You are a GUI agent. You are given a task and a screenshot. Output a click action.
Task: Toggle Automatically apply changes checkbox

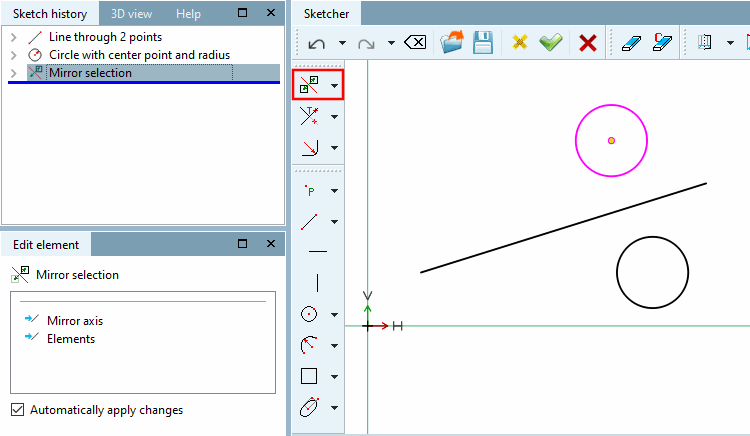coord(18,410)
